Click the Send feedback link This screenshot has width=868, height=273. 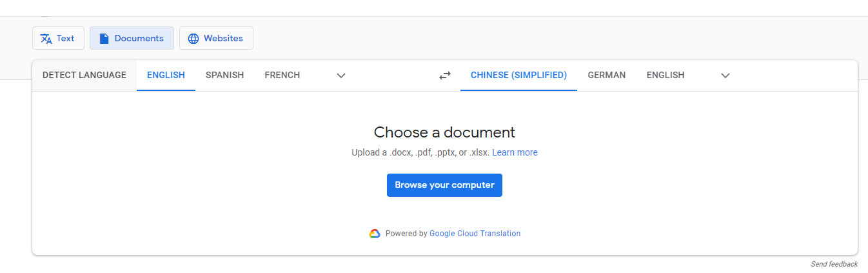point(834,264)
